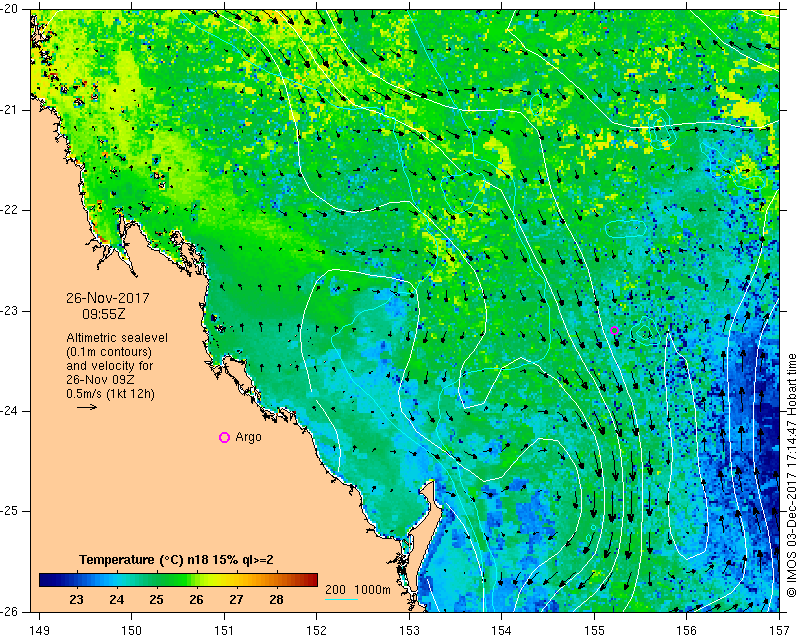Click the 'Argo' legend label
Screen dimensions: 800x640
[x=248, y=437]
